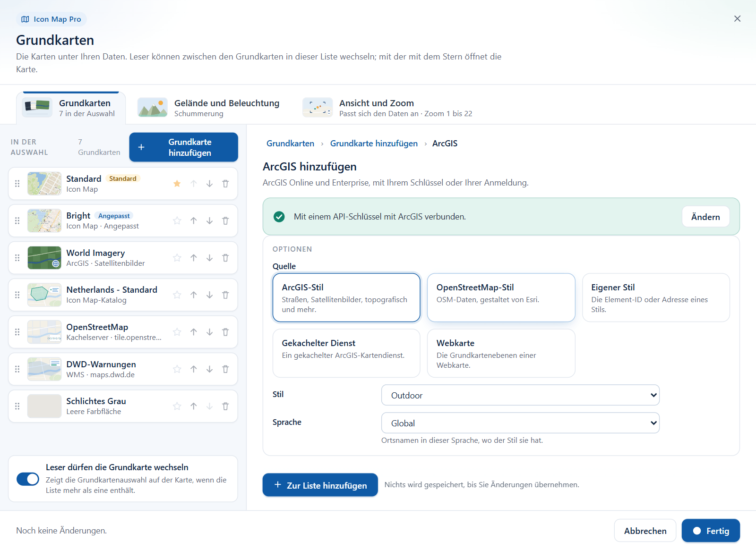Open the Stil dropdown showing Outdoor
The width and height of the screenshot is (756, 550).
(x=520, y=395)
